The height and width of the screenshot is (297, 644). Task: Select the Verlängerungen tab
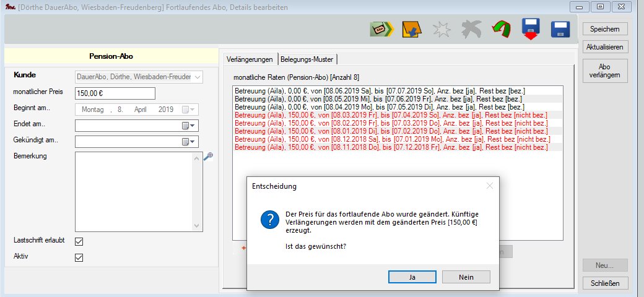250,59
